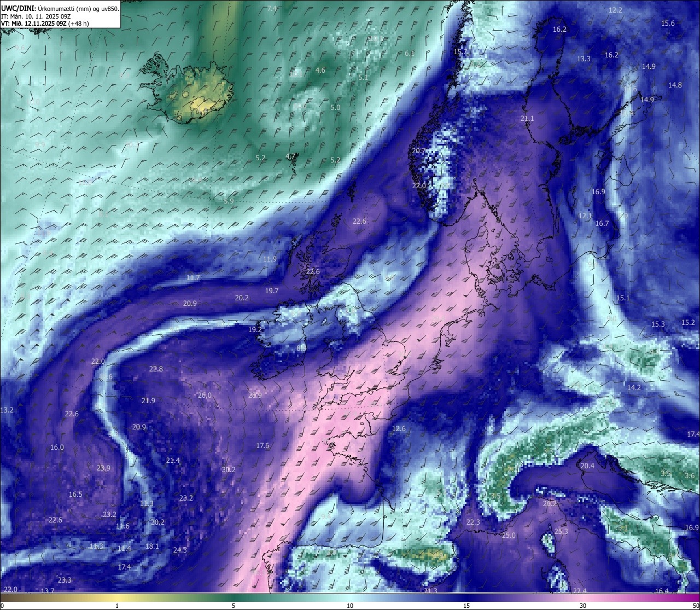Click the value label 21.3
Image resolution: width=700 pixels, height=610 pixels.
(x=430, y=591)
